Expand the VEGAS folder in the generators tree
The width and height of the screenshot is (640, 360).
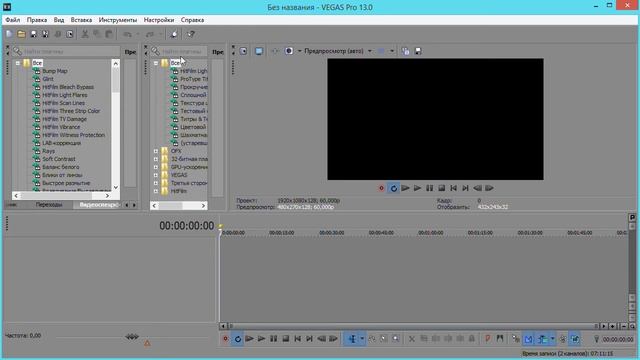[x=156, y=175]
